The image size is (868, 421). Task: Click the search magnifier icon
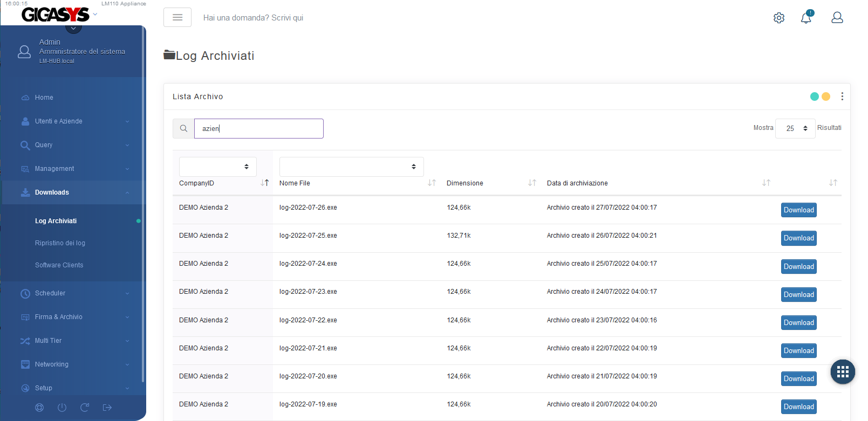183,128
